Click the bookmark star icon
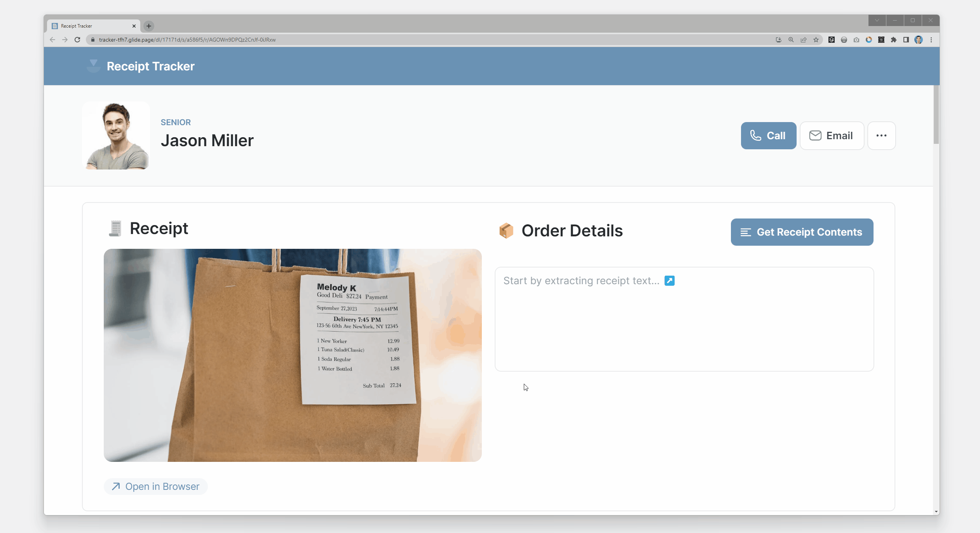Viewport: 980px width, 533px height. point(816,40)
